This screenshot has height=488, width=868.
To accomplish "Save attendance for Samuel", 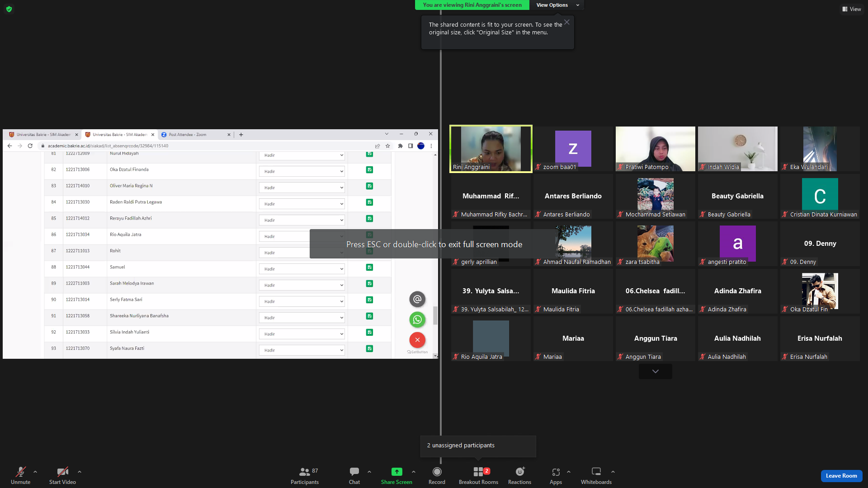I will point(369,267).
